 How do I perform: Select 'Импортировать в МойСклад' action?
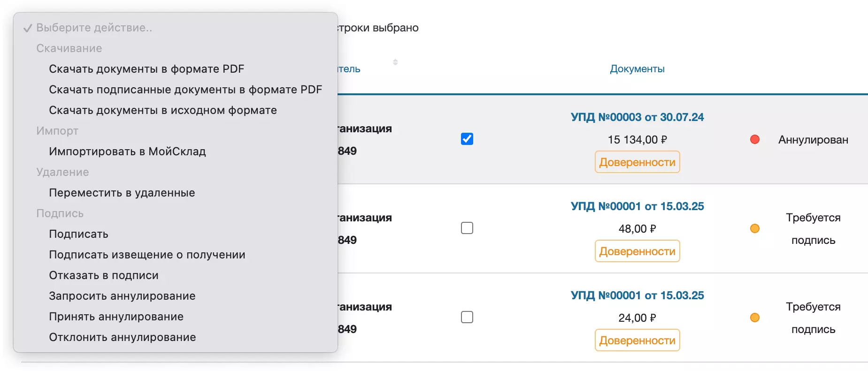(127, 151)
